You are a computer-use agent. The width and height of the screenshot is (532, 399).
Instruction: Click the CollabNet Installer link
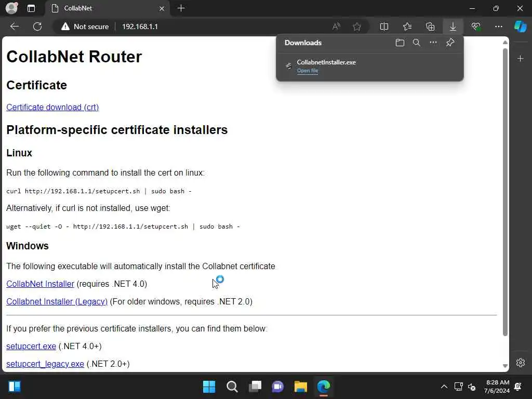[40, 284]
